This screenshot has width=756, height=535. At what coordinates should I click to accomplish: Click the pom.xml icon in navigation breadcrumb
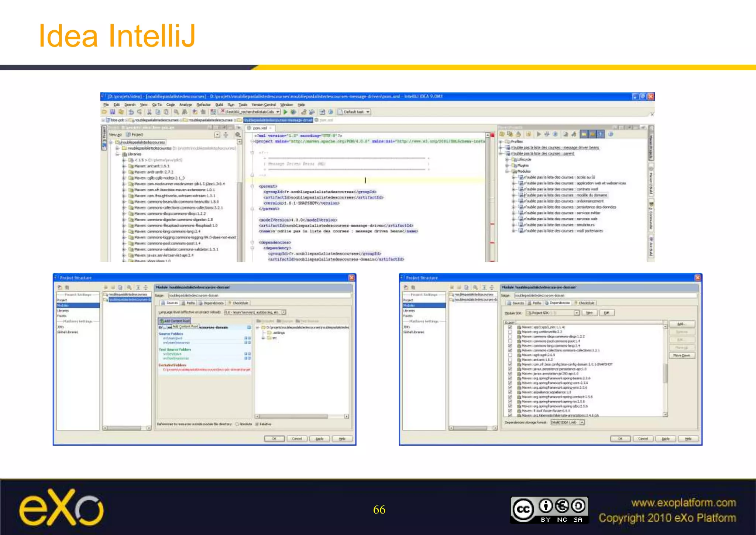point(316,120)
